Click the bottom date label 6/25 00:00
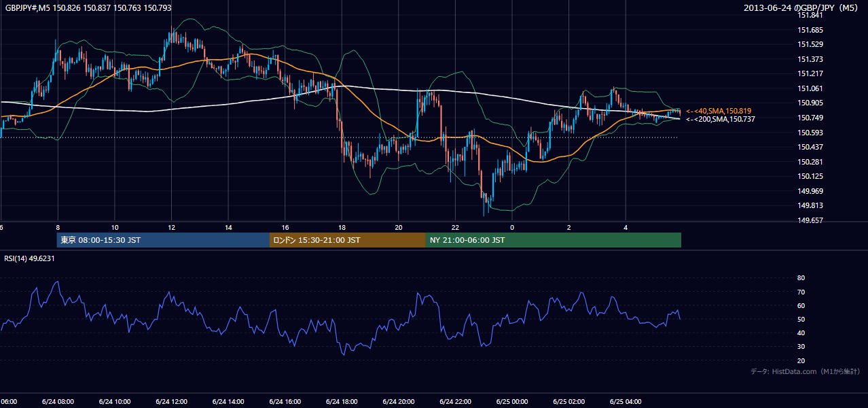 pyautogui.click(x=512, y=401)
